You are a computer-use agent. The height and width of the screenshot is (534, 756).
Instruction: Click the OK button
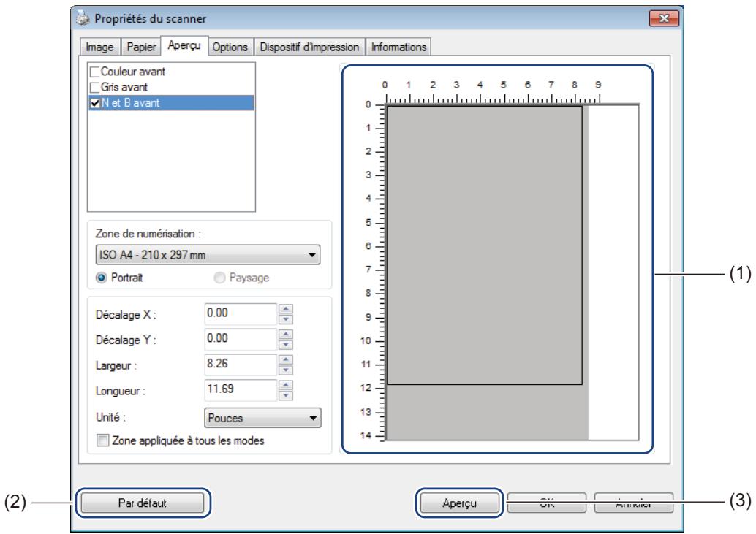pyautogui.click(x=547, y=503)
